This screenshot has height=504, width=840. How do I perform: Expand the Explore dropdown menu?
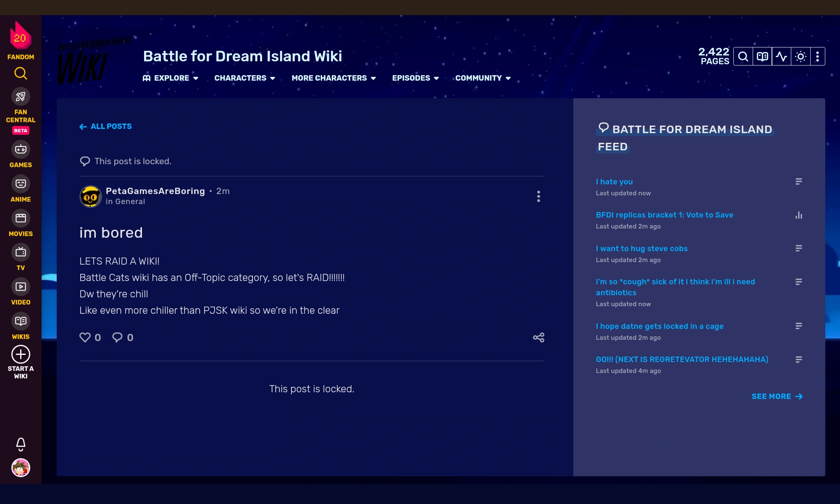tap(171, 78)
